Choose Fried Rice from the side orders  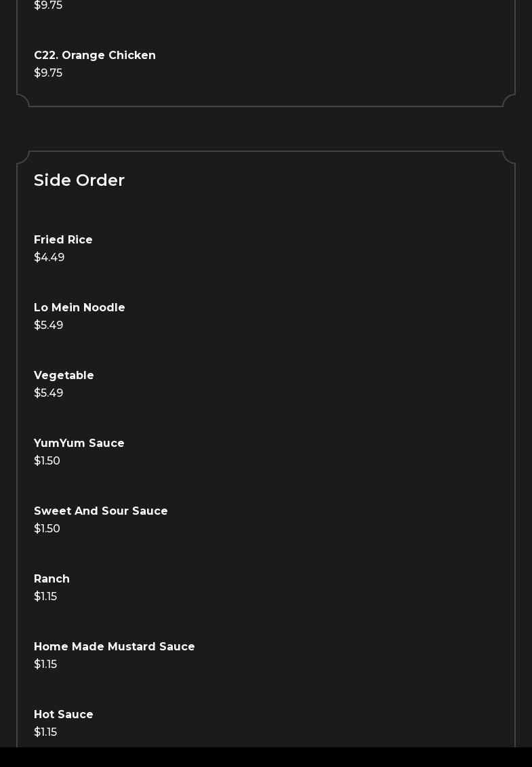click(63, 240)
